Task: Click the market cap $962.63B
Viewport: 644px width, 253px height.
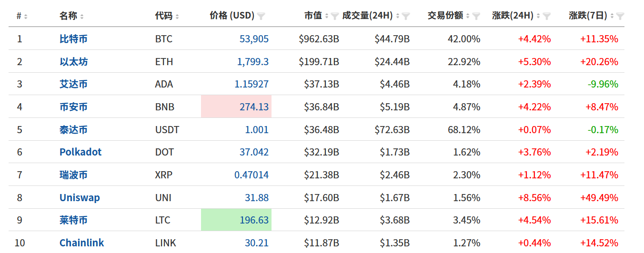Action: (319, 39)
